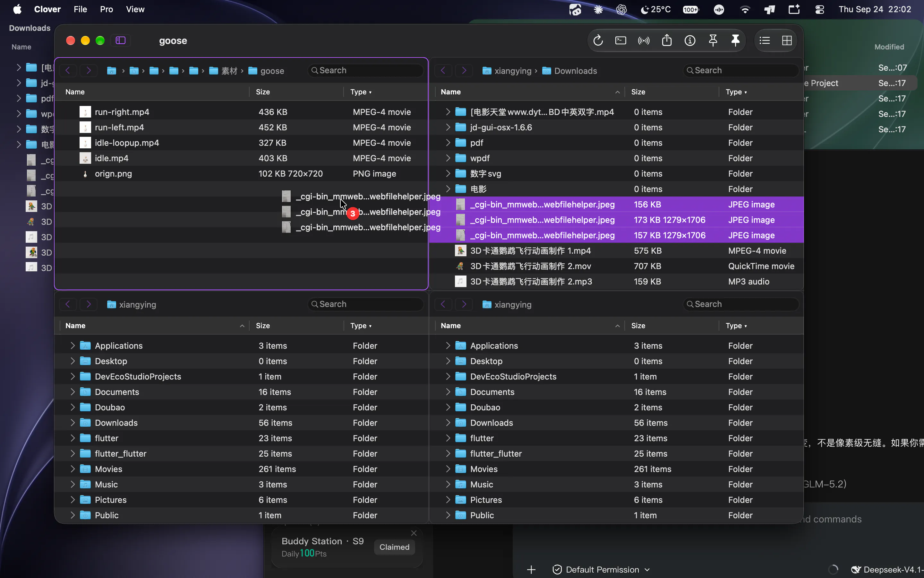Open the File menu
Screen dimensions: 924x578
[80, 9]
